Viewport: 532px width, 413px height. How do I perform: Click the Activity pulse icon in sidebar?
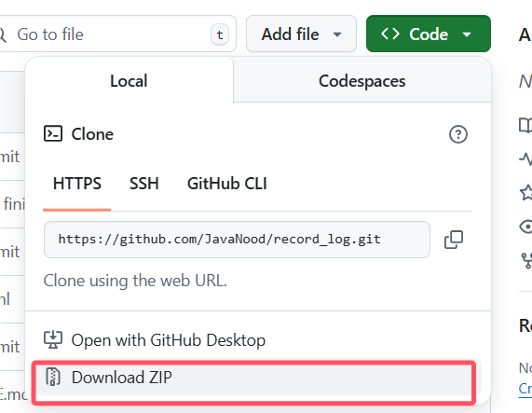click(525, 158)
